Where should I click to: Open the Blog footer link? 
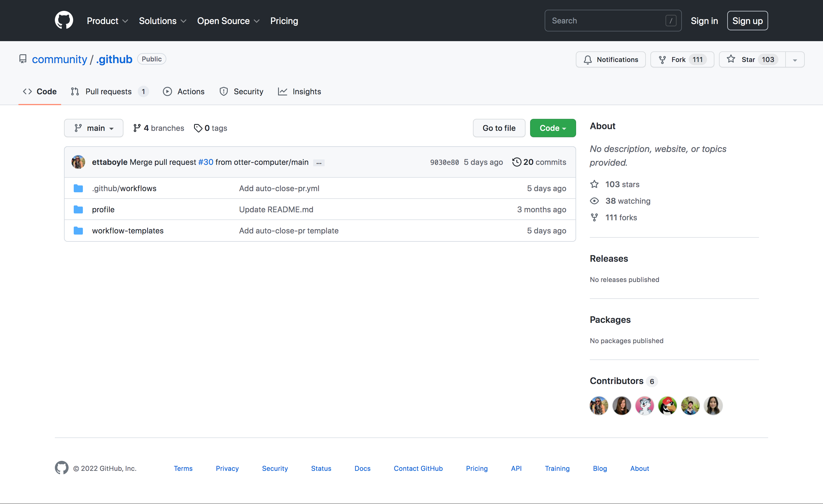click(600, 468)
